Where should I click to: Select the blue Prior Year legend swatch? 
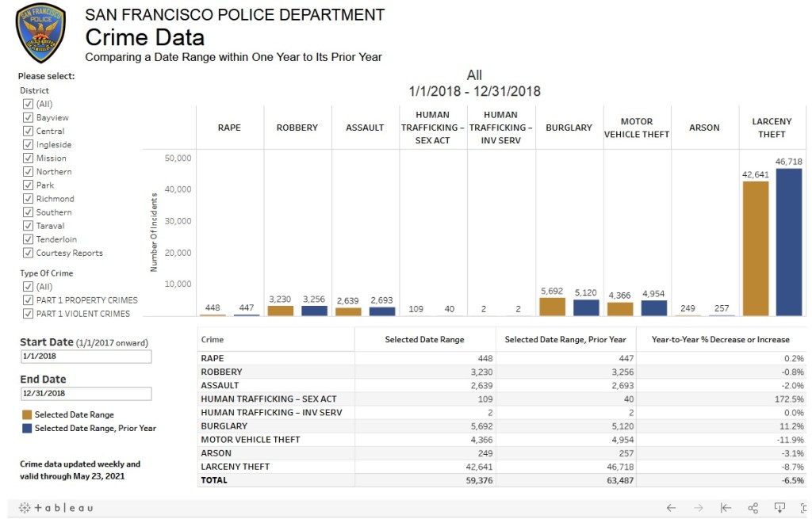pyautogui.click(x=27, y=428)
